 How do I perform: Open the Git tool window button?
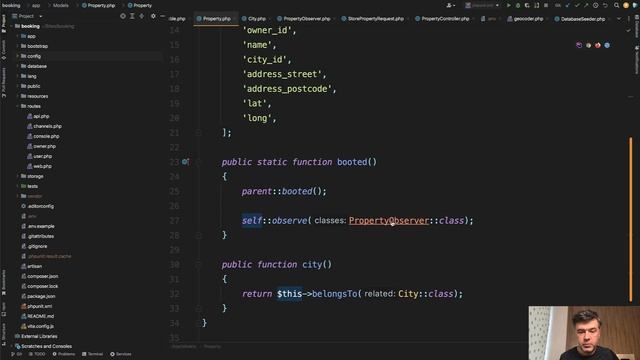point(16,354)
